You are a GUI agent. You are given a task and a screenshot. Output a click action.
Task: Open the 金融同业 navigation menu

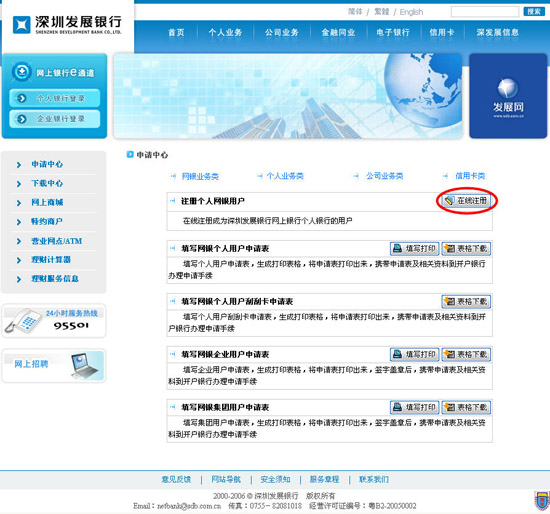click(338, 33)
